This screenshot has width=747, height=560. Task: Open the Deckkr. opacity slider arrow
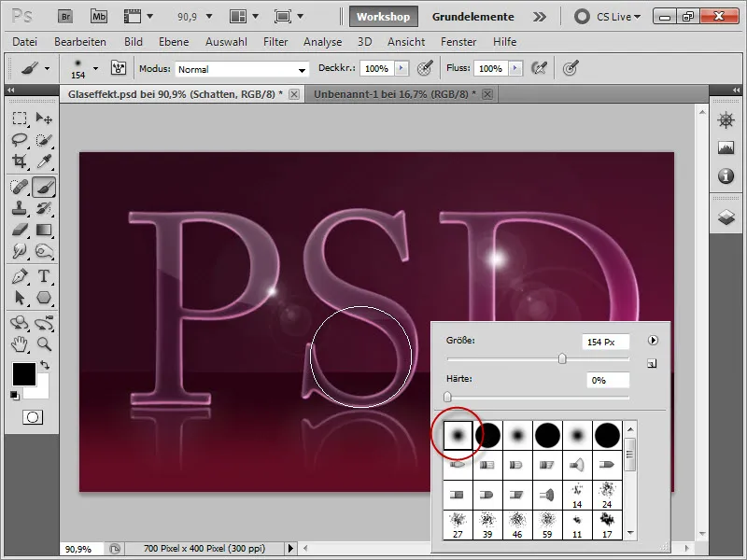tap(402, 68)
